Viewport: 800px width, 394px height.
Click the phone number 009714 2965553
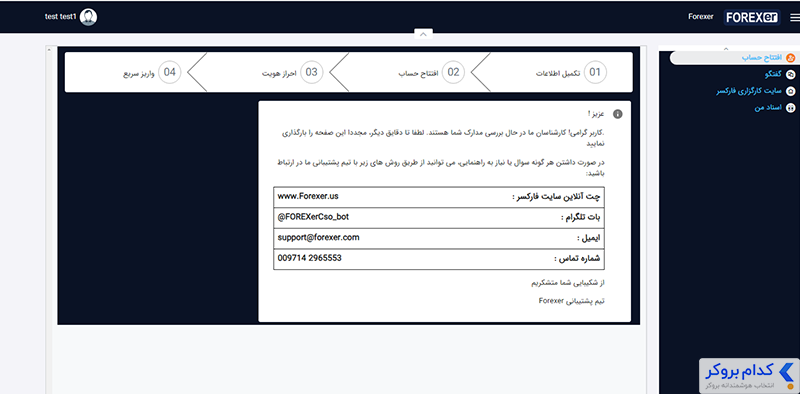[310, 258]
